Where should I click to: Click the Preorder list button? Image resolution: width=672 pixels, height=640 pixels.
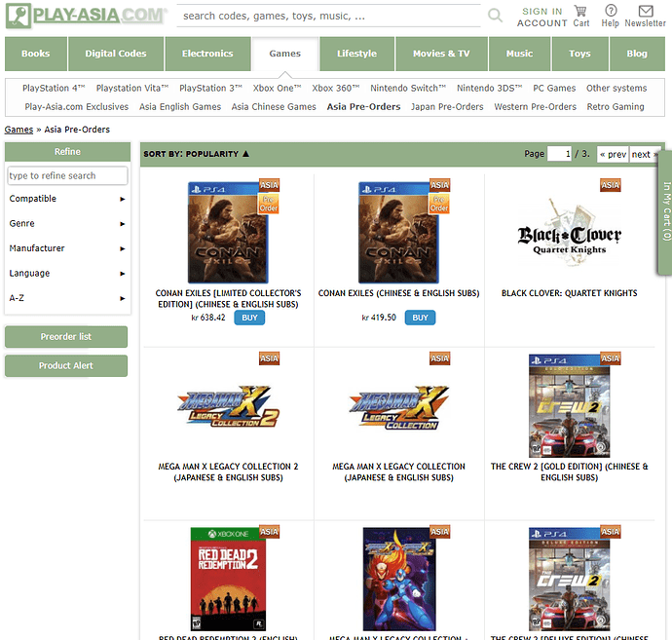click(x=66, y=337)
